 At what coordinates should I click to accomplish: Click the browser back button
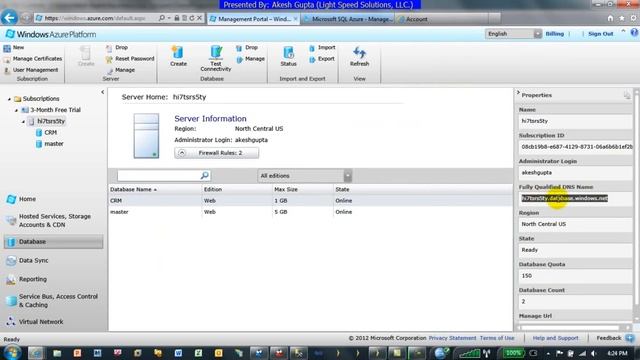[9, 18]
